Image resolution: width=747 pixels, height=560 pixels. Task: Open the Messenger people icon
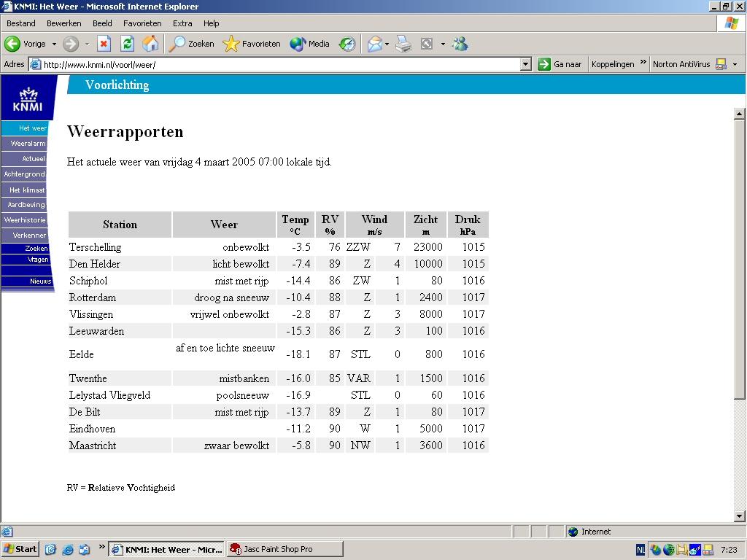pos(460,44)
